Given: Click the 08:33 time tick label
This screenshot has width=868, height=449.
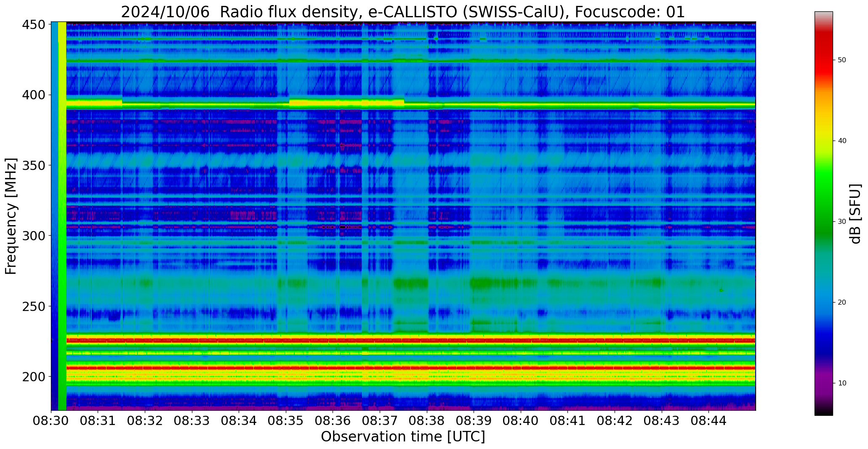Looking at the screenshot, I should coord(192,420).
